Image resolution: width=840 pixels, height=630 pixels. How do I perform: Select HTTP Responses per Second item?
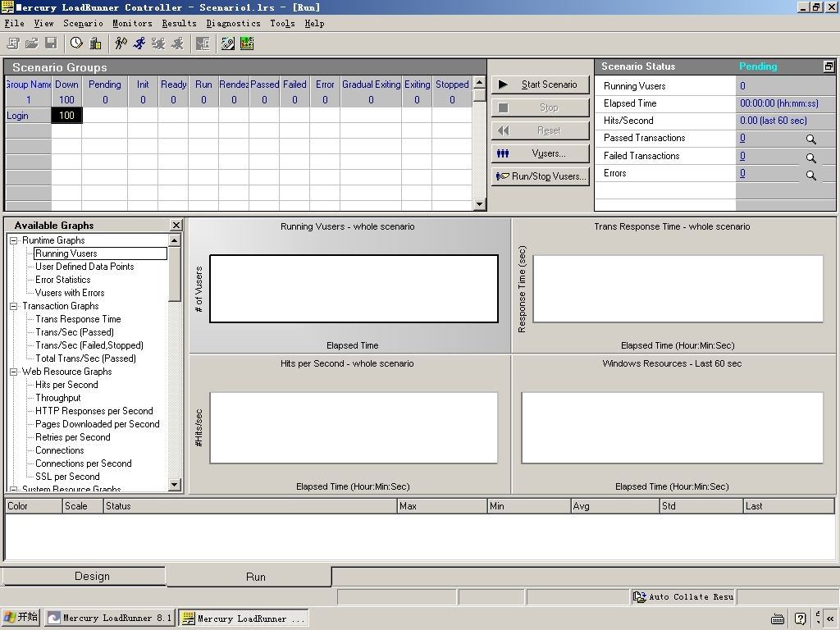[x=94, y=411]
